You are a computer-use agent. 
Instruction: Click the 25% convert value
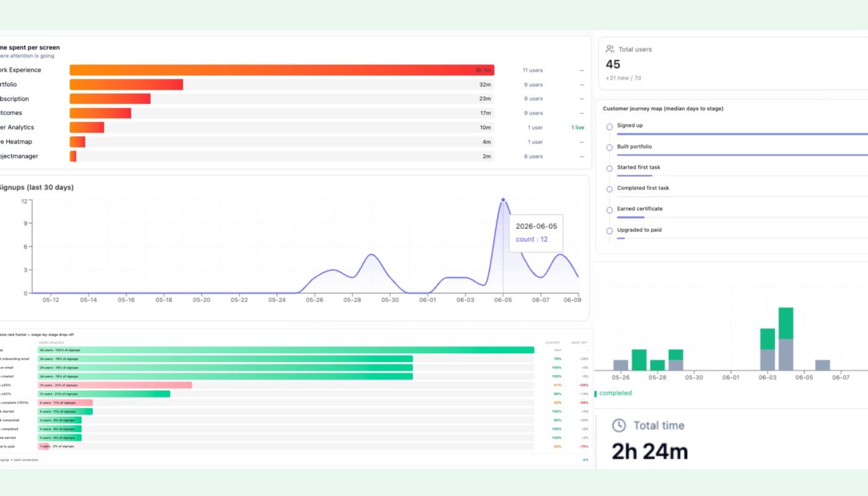pos(557,446)
